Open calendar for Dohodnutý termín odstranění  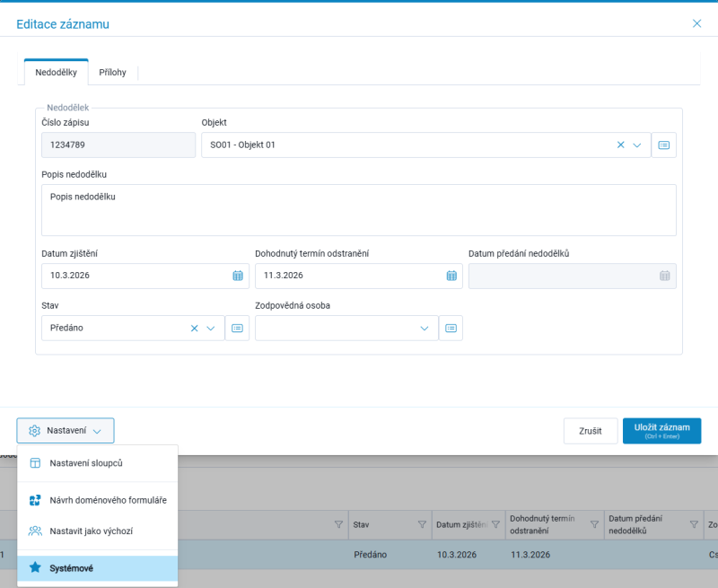(x=451, y=276)
